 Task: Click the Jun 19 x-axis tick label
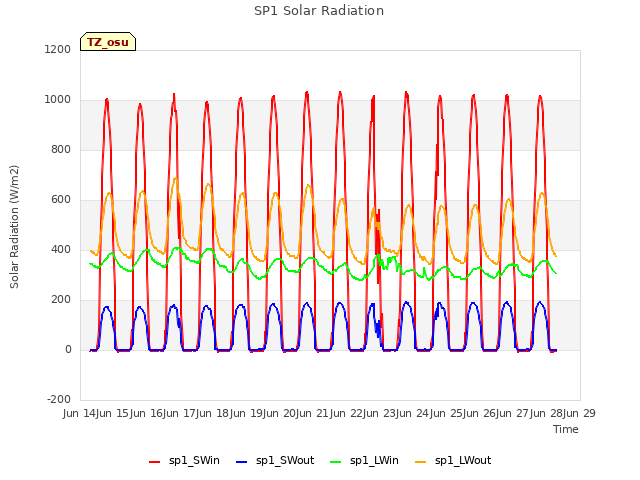click(247, 413)
